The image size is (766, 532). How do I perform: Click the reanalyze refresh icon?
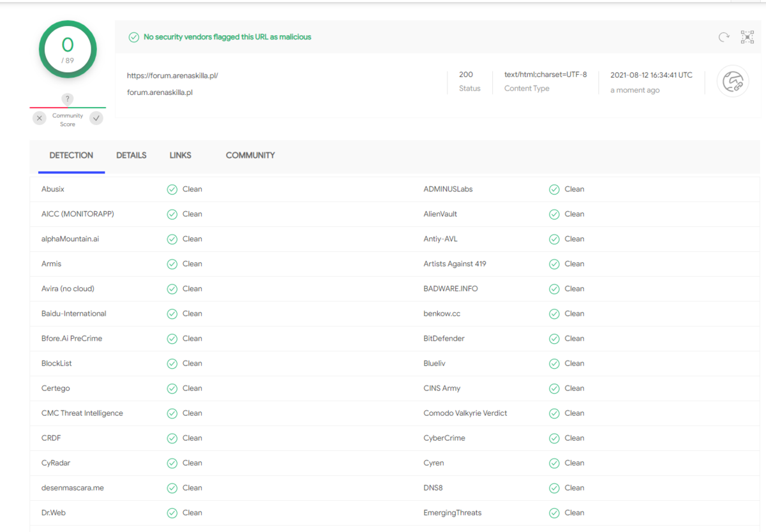click(x=724, y=37)
